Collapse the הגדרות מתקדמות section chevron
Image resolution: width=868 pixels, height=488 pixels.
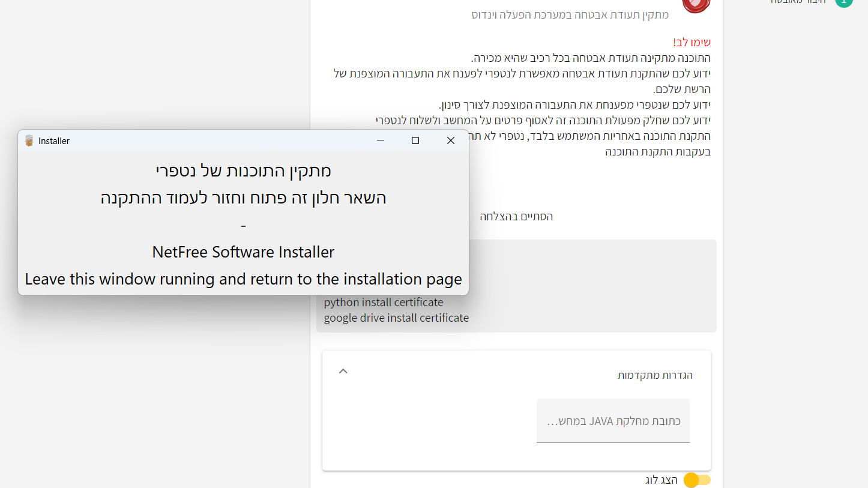(x=343, y=371)
